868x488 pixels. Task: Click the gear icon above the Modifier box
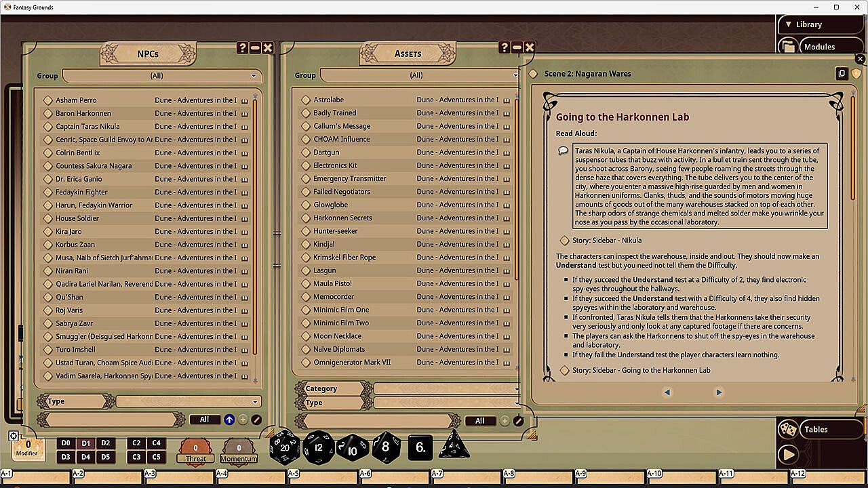click(14, 436)
